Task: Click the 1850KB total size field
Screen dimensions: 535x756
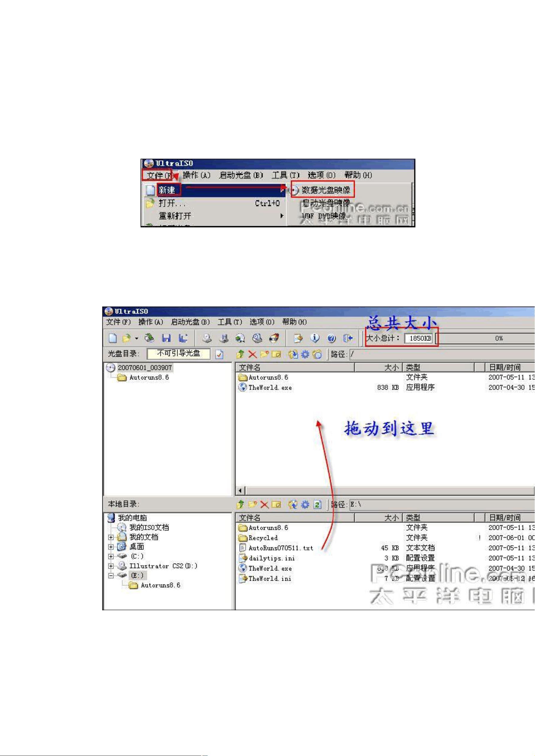Action: (419, 338)
